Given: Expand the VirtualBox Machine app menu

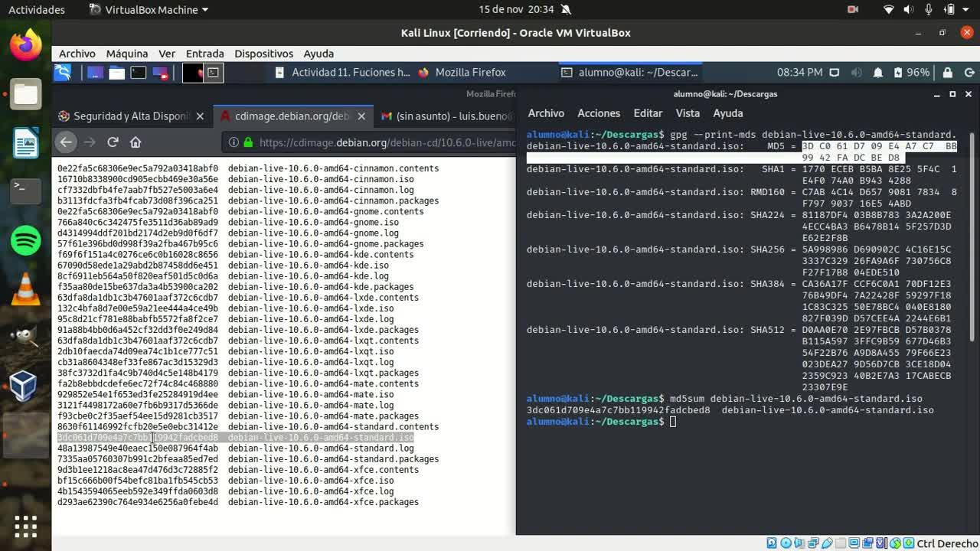Looking at the screenshot, I should click(x=149, y=10).
